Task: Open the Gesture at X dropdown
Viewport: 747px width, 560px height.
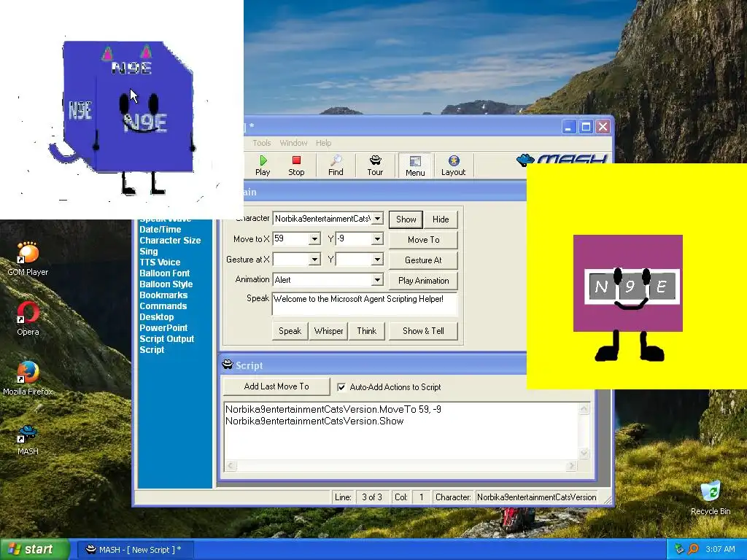Action: click(314, 259)
